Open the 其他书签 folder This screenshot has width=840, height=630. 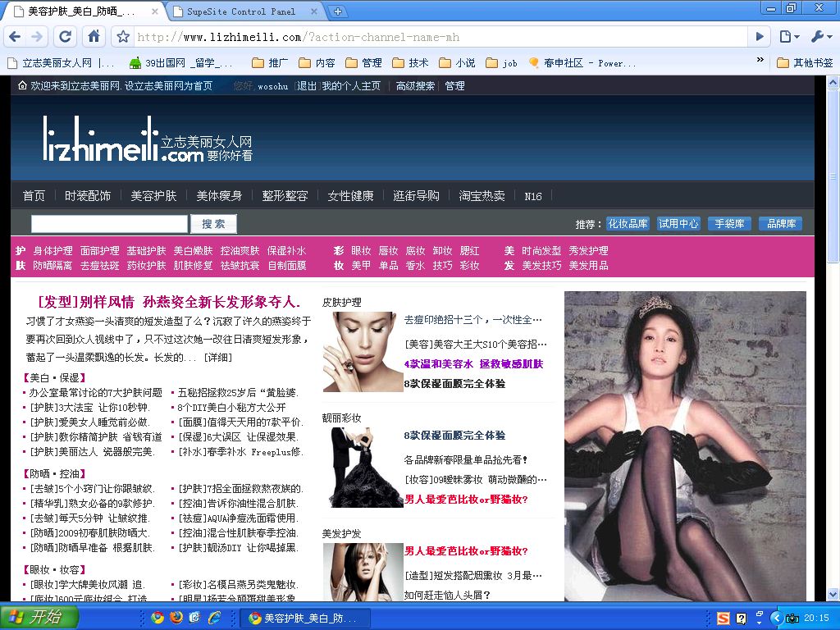point(805,63)
